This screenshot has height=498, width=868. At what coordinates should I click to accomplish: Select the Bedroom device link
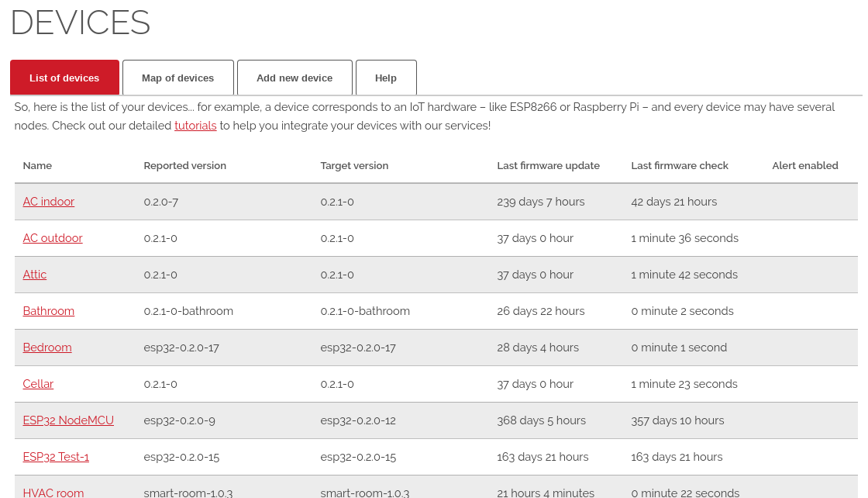click(47, 348)
